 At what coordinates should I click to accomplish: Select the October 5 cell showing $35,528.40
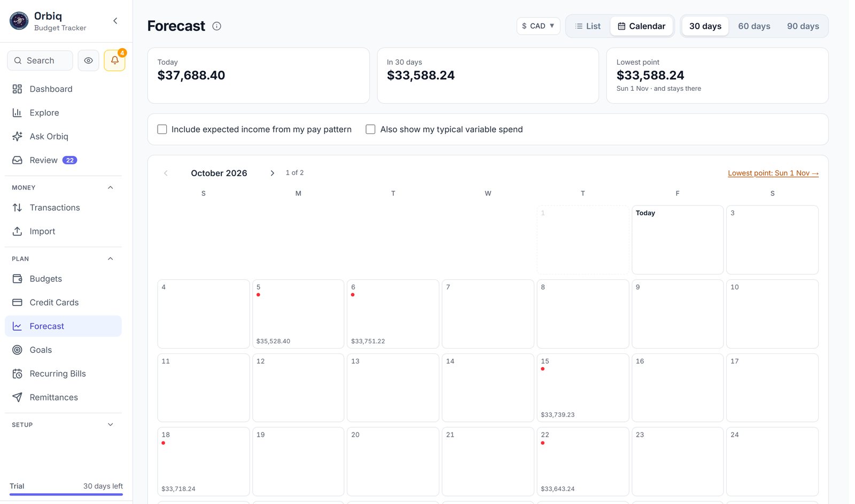click(x=298, y=314)
